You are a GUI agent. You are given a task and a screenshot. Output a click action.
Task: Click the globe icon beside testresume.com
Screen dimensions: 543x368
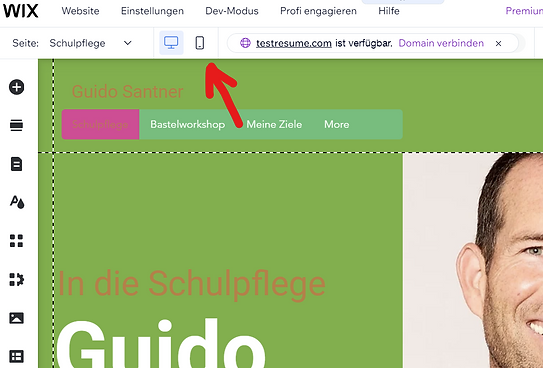coord(245,43)
